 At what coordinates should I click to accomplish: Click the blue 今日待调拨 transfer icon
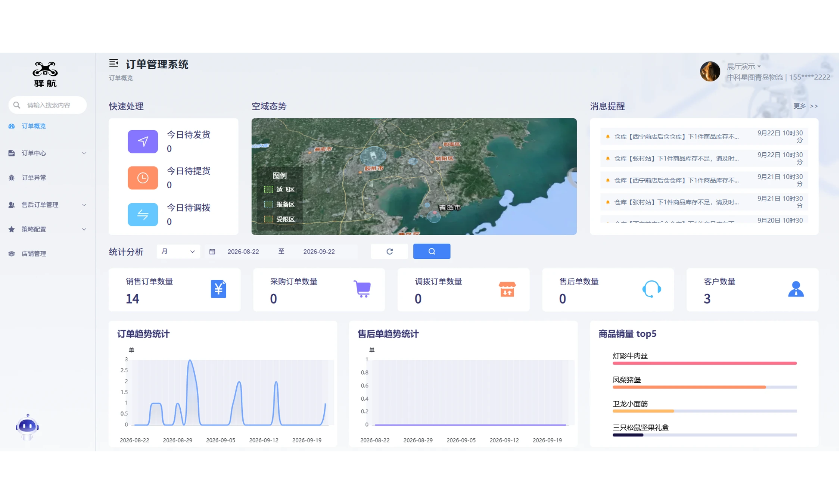[x=143, y=215]
